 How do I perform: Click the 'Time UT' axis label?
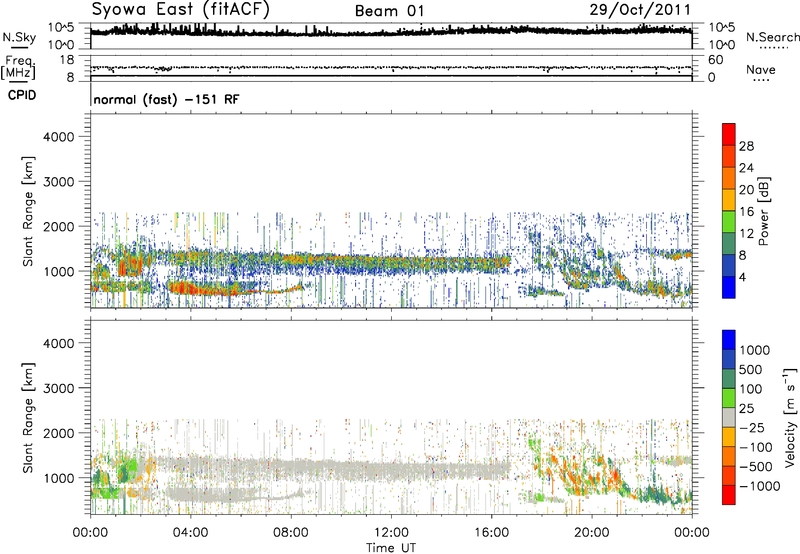[x=391, y=547]
